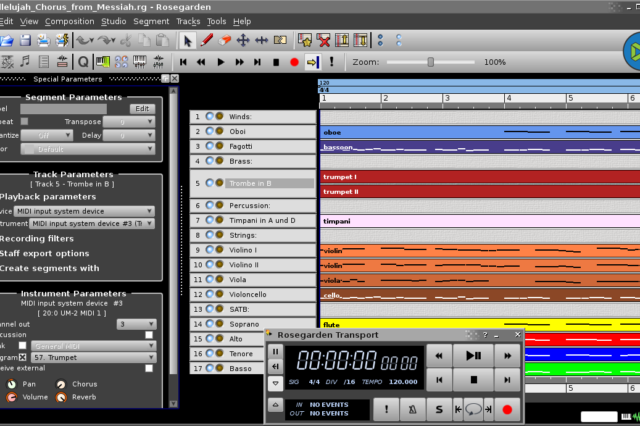Select the red pencil draw tool
This screenshot has width=640, height=426.
point(207,41)
